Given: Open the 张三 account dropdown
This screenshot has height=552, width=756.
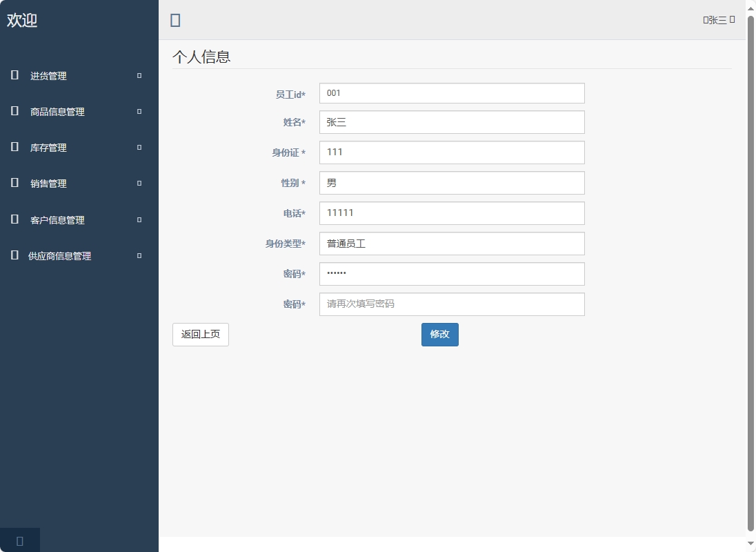Looking at the screenshot, I should (718, 19).
